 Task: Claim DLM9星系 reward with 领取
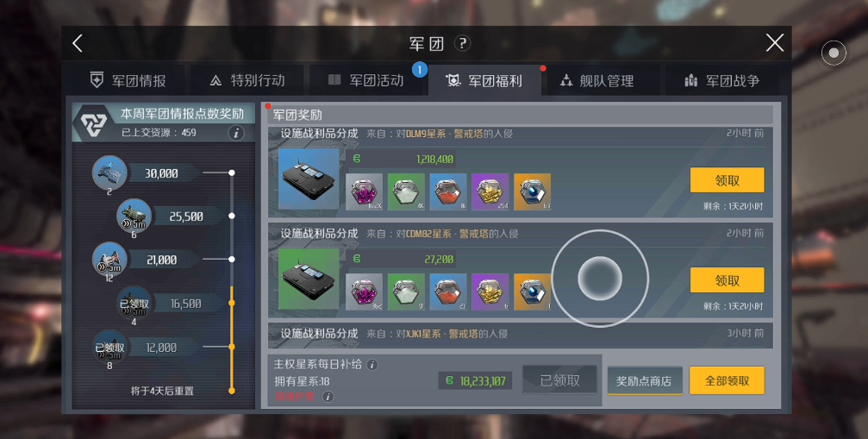pos(727,180)
